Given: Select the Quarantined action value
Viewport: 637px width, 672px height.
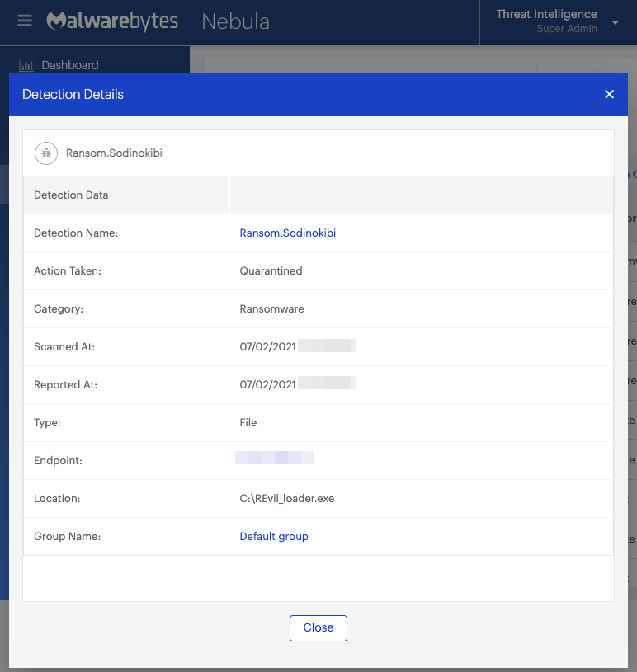Looking at the screenshot, I should pyautogui.click(x=271, y=270).
